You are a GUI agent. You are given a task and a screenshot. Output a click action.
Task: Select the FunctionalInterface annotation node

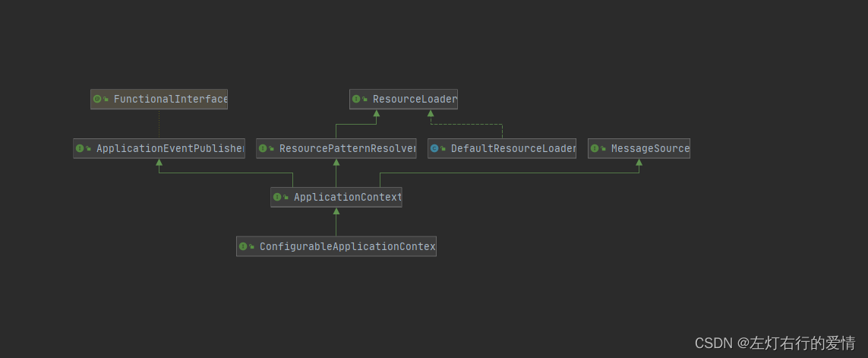(159, 100)
